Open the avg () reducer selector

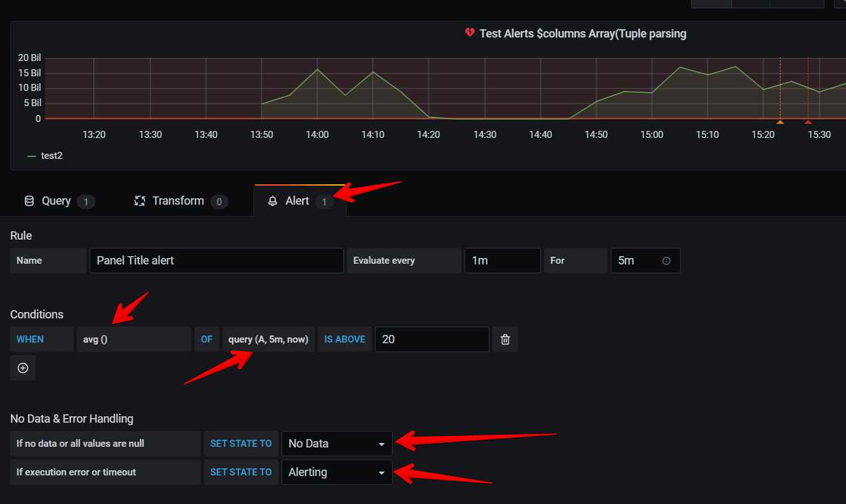click(133, 339)
